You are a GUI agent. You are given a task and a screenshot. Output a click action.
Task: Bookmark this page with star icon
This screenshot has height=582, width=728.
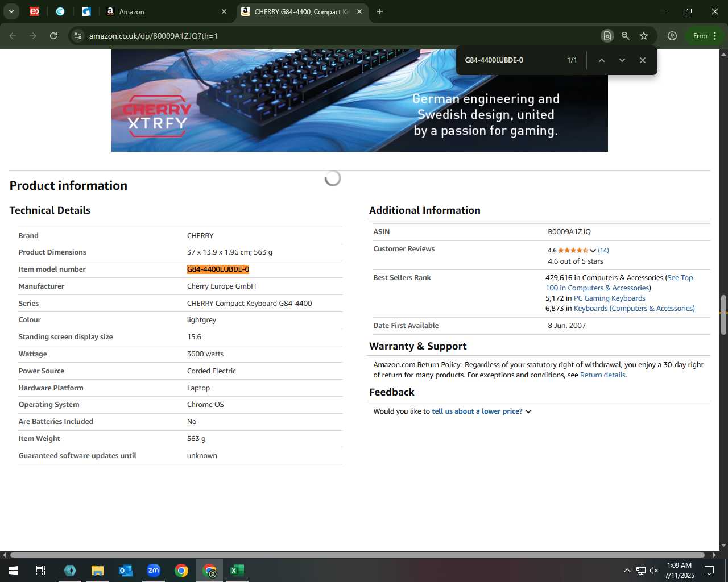click(x=644, y=36)
